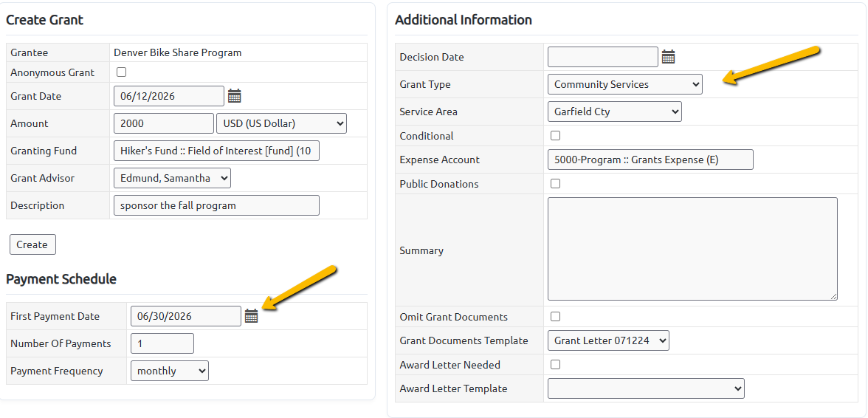Check the Award Letter Needed box
The image size is (868, 418).
[555, 364]
